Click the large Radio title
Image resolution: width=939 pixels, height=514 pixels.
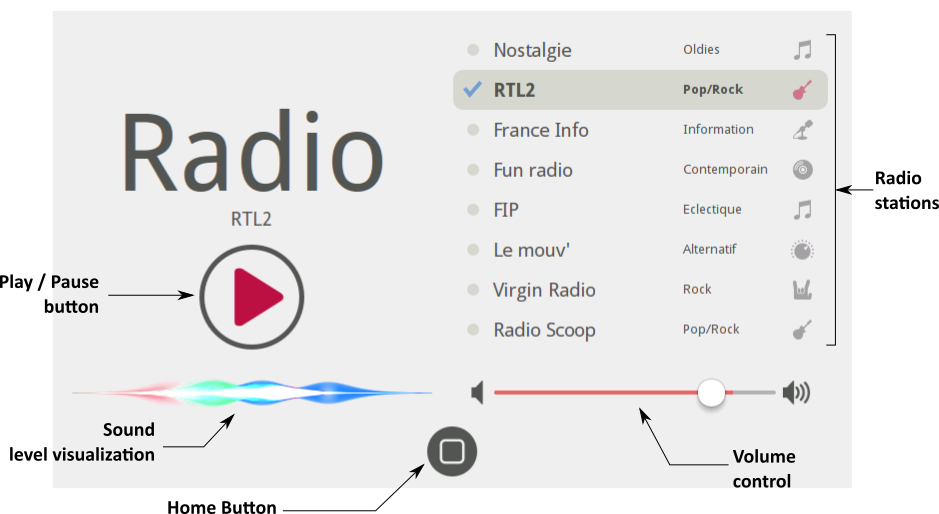252,152
